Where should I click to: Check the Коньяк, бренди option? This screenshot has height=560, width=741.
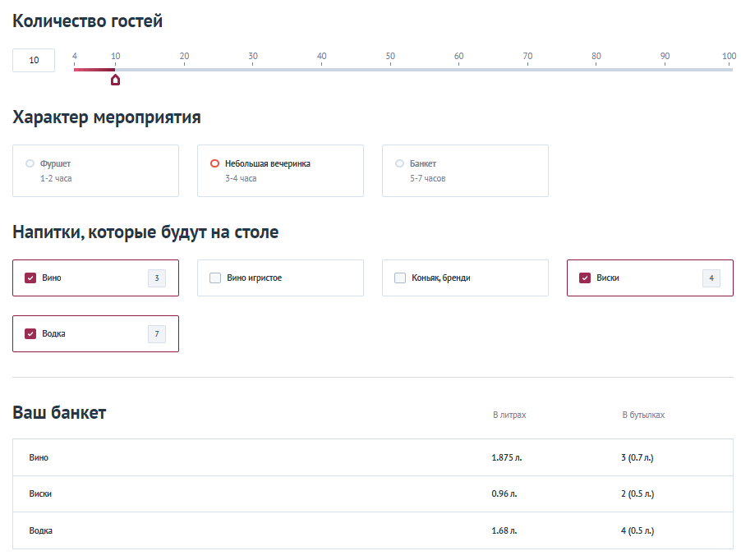pyautogui.click(x=400, y=278)
